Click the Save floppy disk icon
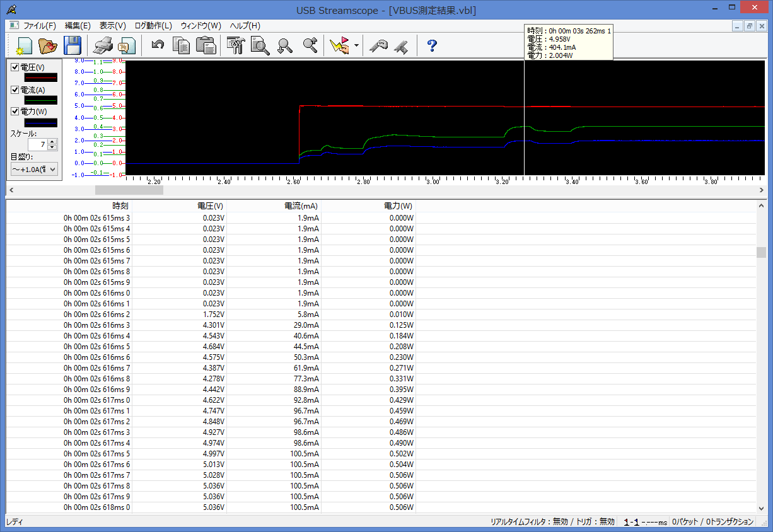Screen dimensions: 773x532 pyautogui.click(x=72, y=46)
